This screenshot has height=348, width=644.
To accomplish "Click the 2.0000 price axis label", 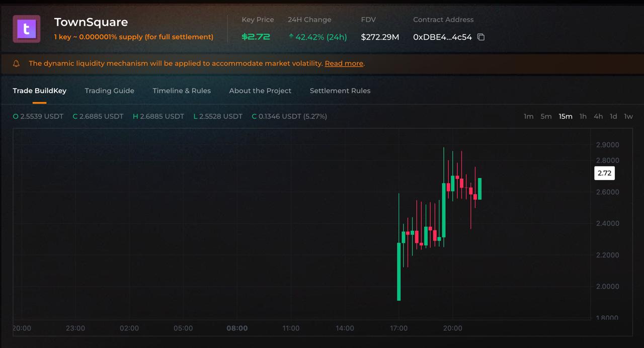I will [x=607, y=286].
